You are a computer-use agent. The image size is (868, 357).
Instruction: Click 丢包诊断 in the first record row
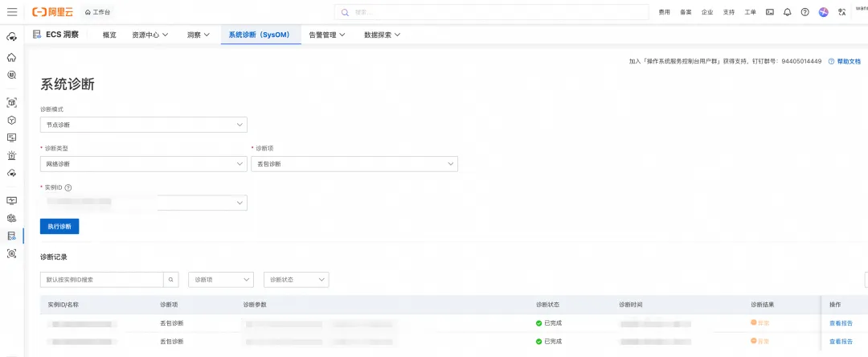pos(172,323)
